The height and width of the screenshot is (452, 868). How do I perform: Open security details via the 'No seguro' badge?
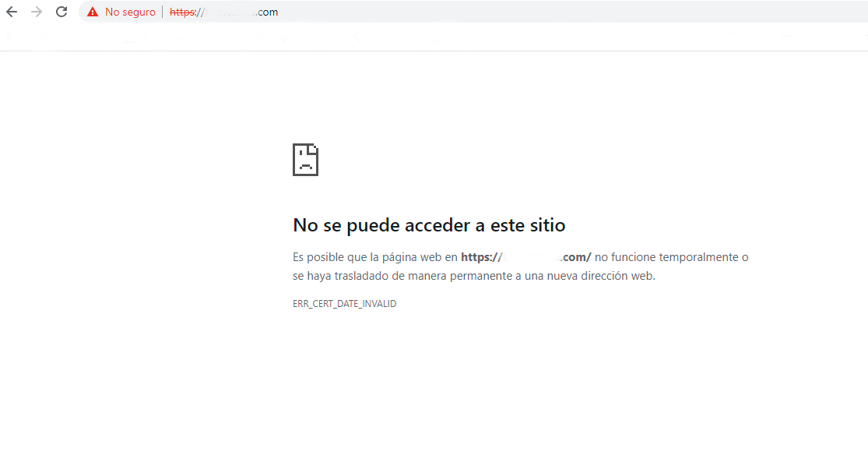[125, 12]
